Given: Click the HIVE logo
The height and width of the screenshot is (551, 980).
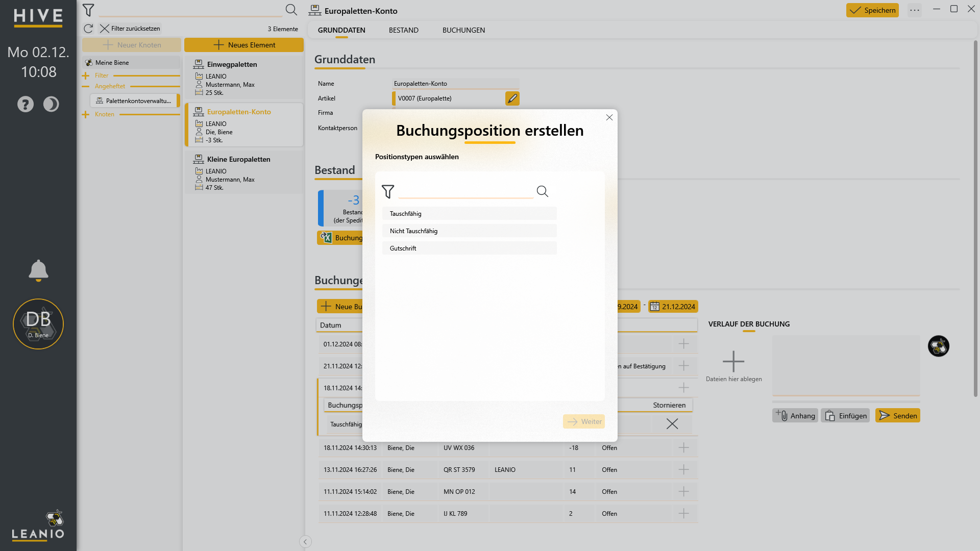Looking at the screenshot, I should (38, 17).
